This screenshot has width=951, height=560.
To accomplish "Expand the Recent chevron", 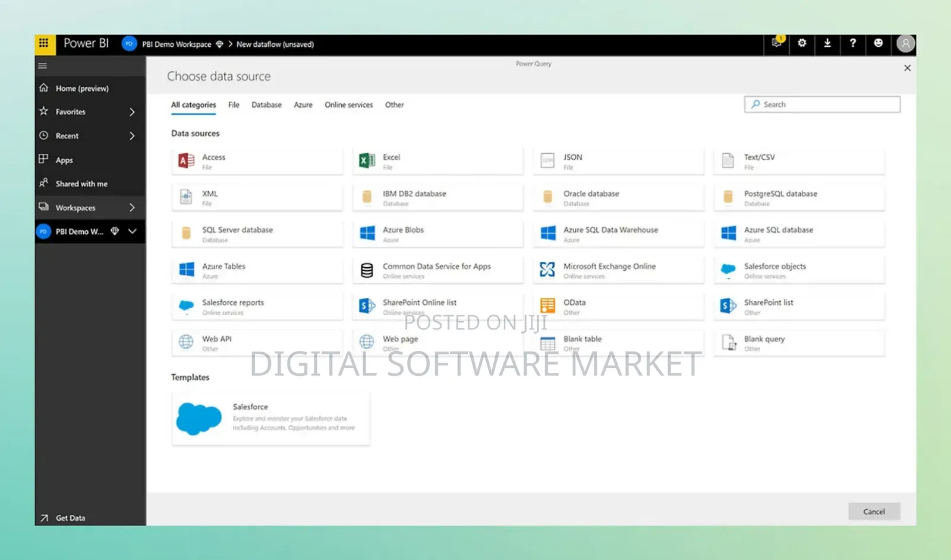I will (132, 136).
